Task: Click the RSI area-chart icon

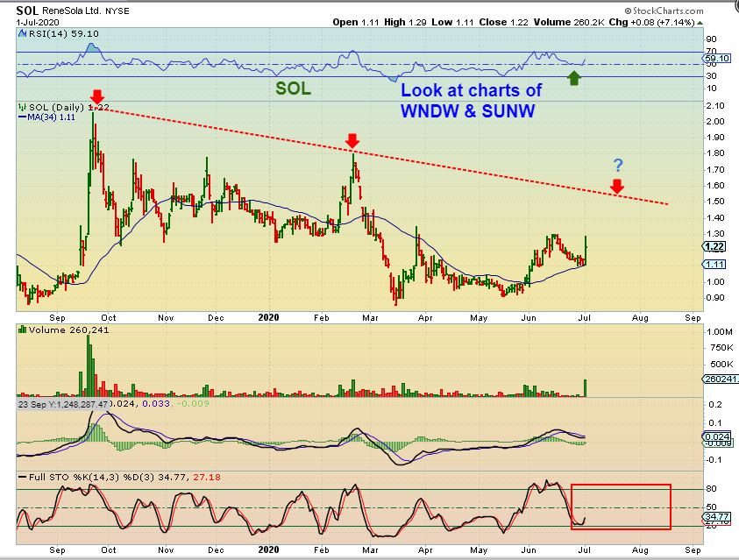Action: coord(22,33)
